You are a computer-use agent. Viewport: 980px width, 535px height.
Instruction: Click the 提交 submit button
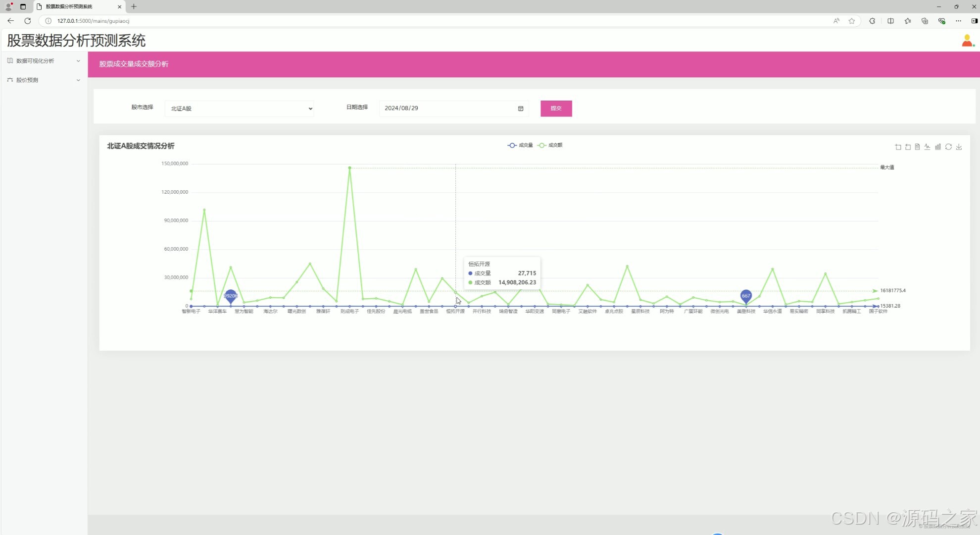[556, 108]
